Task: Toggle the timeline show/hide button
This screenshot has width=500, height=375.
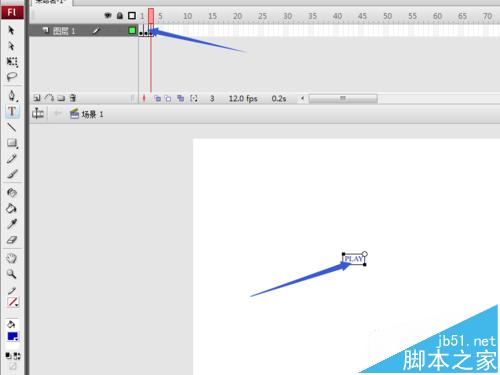Action: (38, 114)
